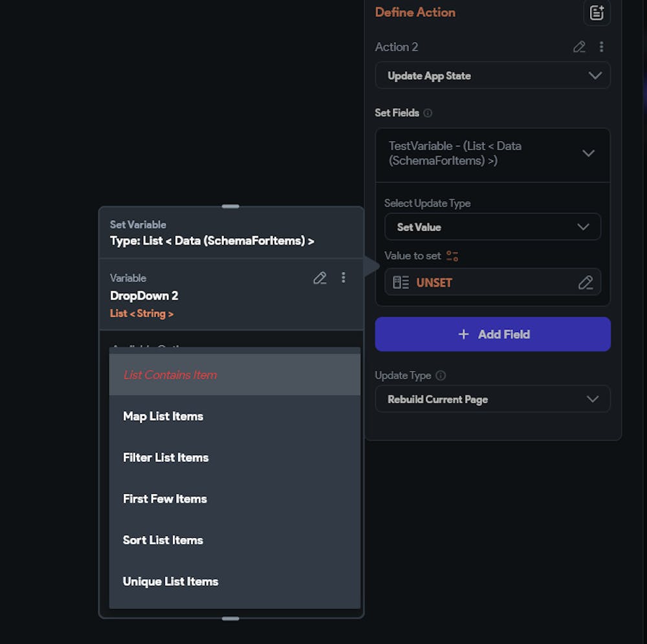The width and height of the screenshot is (647, 644).
Task: Open the Update App State action dropdown
Action: pyautogui.click(x=492, y=76)
